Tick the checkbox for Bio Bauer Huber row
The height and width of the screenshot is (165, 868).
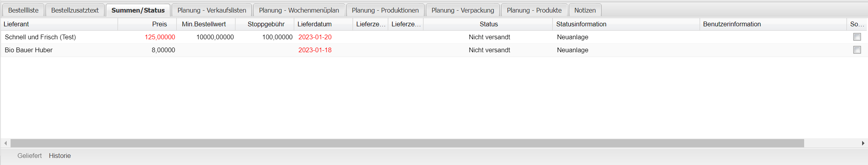point(857,50)
